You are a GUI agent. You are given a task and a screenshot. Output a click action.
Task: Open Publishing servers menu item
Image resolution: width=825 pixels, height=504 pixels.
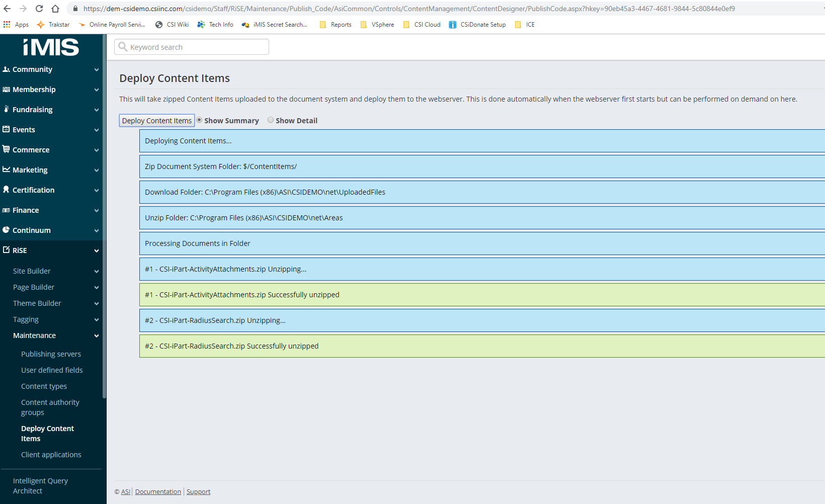[51, 354]
